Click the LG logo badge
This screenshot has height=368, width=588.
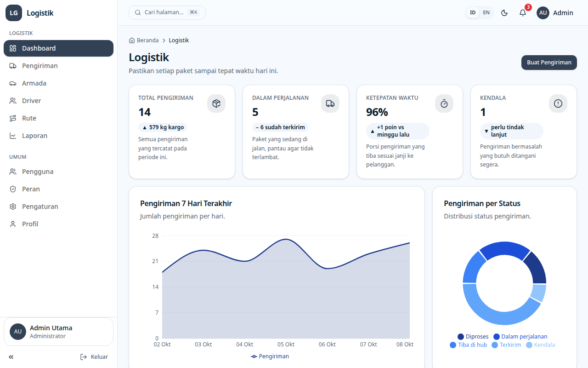click(14, 13)
